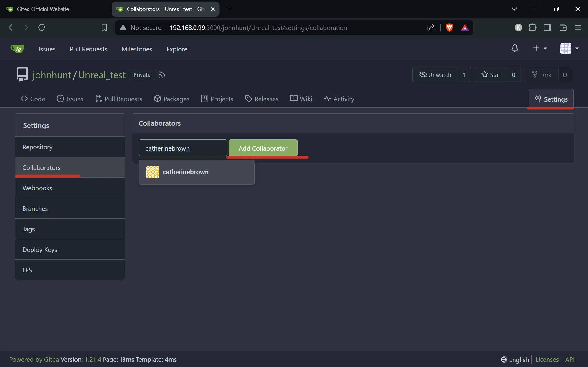Image resolution: width=588 pixels, height=367 pixels.
Task: Star the Unreal_test repository
Action: pyautogui.click(x=491, y=74)
